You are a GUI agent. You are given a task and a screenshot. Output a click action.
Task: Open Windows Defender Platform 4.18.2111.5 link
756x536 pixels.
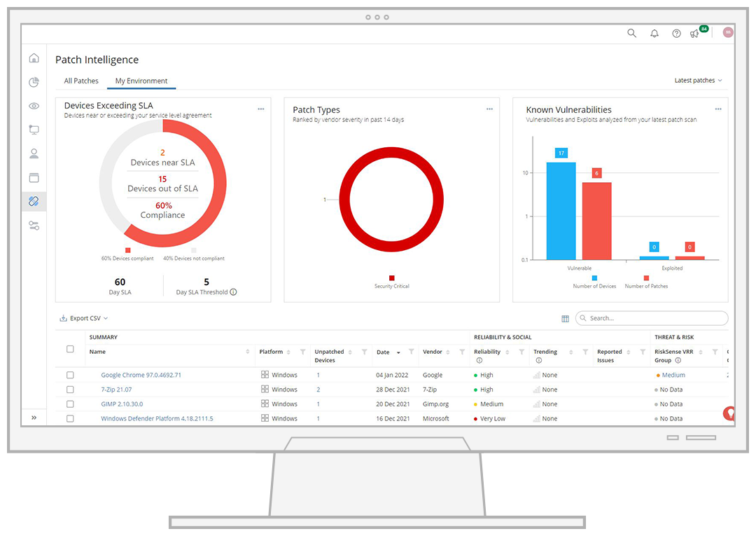coord(157,418)
